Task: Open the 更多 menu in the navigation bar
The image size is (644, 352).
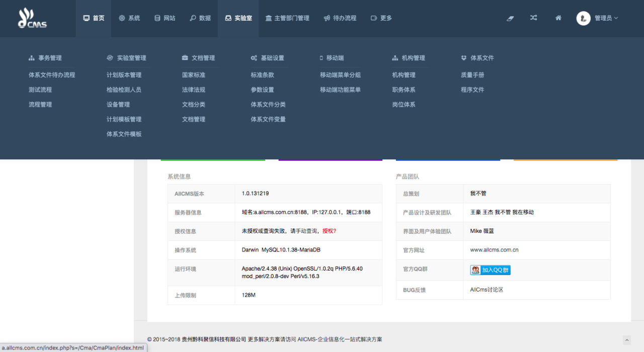Action: [381, 18]
